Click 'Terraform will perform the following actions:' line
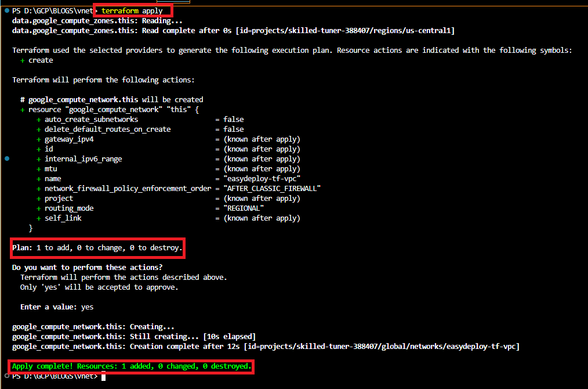The height and width of the screenshot is (389, 588). 103,80
